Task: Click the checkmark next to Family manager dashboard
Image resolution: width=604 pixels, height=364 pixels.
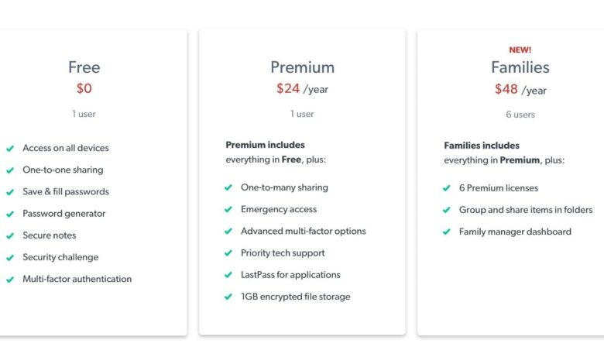Action: click(447, 232)
